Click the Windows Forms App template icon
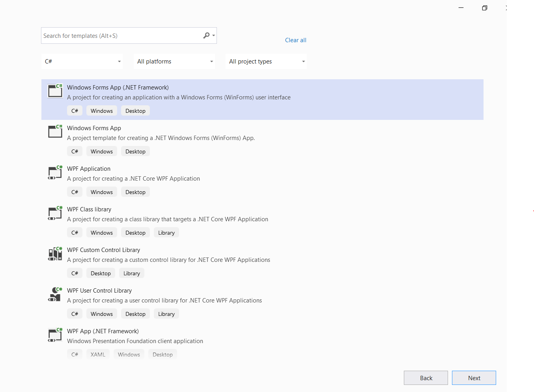 55,131
